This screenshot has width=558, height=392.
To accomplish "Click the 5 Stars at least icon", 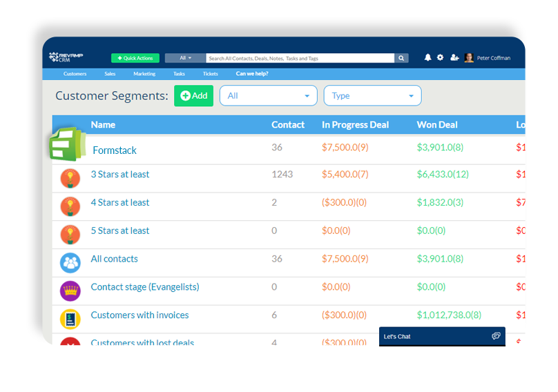I will pyautogui.click(x=70, y=235).
